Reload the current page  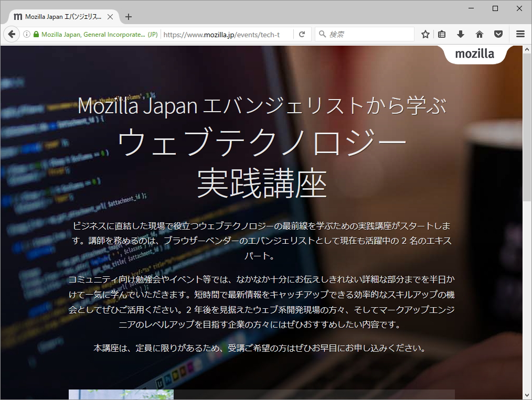[x=302, y=34]
